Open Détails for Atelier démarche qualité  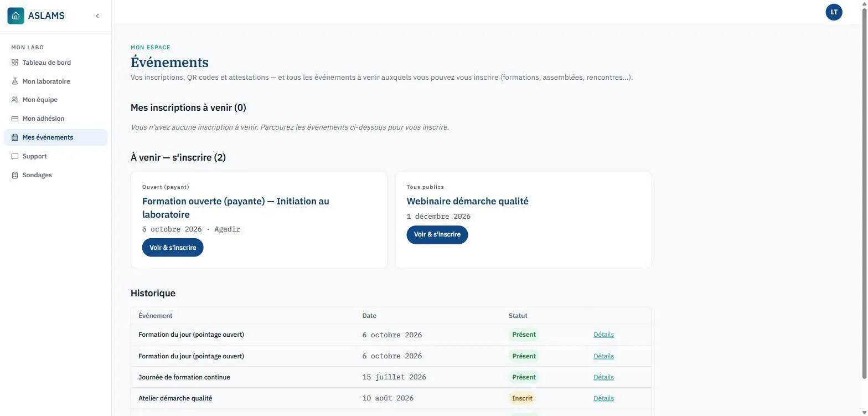[603, 398]
